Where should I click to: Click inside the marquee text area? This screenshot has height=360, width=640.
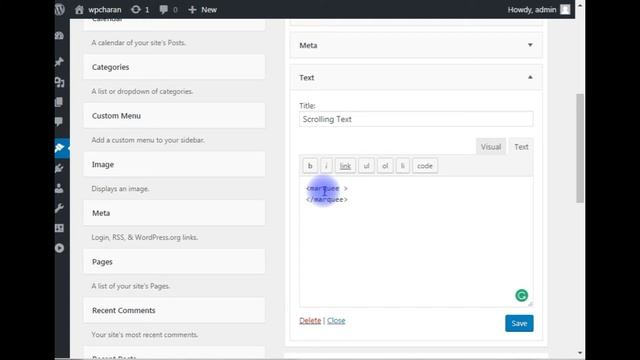click(416, 242)
